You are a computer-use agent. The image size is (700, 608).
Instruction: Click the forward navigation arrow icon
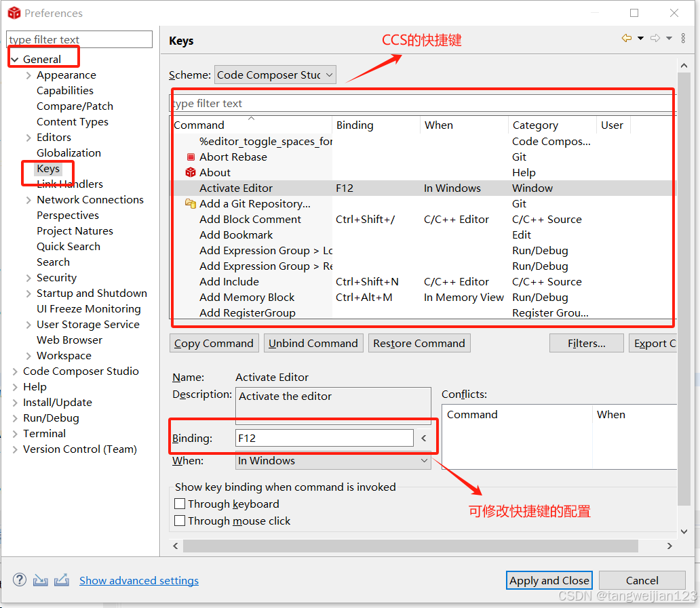click(655, 39)
